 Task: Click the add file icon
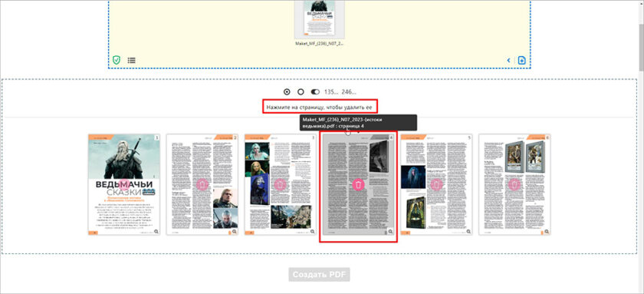click(521, 61)
